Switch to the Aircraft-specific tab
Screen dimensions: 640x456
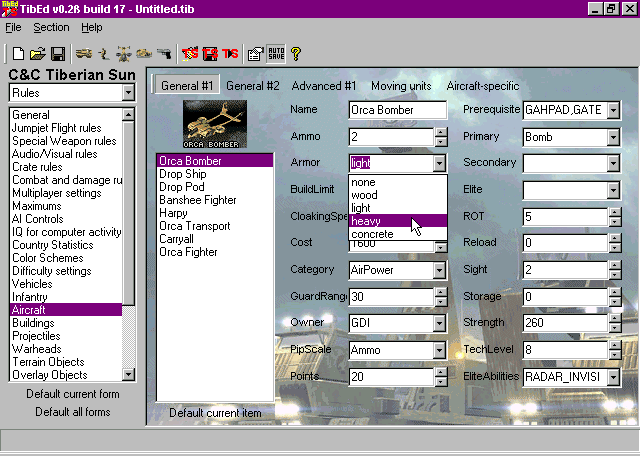coord(483,86)
